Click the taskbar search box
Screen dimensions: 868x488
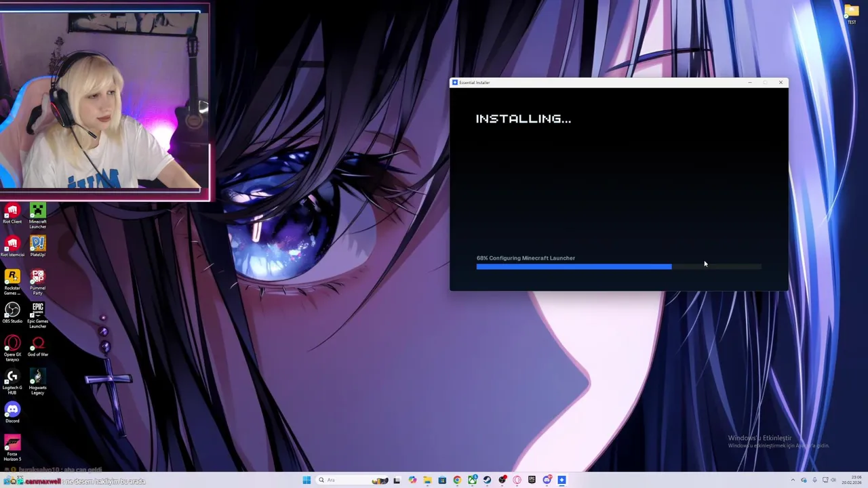tap(353, 480)
